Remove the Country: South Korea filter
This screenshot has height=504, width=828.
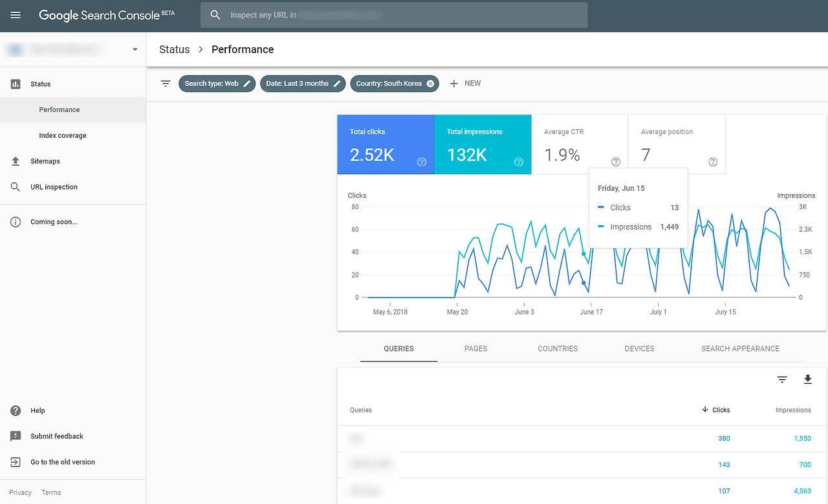pos(430,83)
